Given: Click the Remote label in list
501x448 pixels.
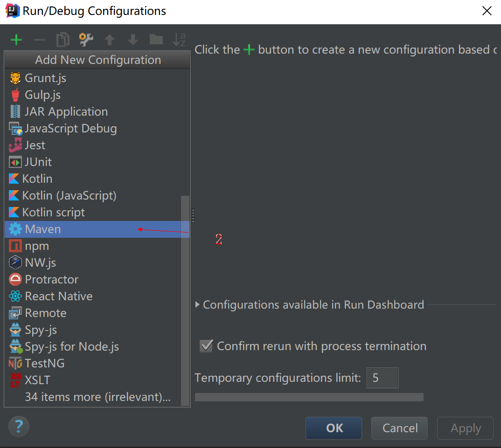Looking at the screenshot, I should point(46,313).
